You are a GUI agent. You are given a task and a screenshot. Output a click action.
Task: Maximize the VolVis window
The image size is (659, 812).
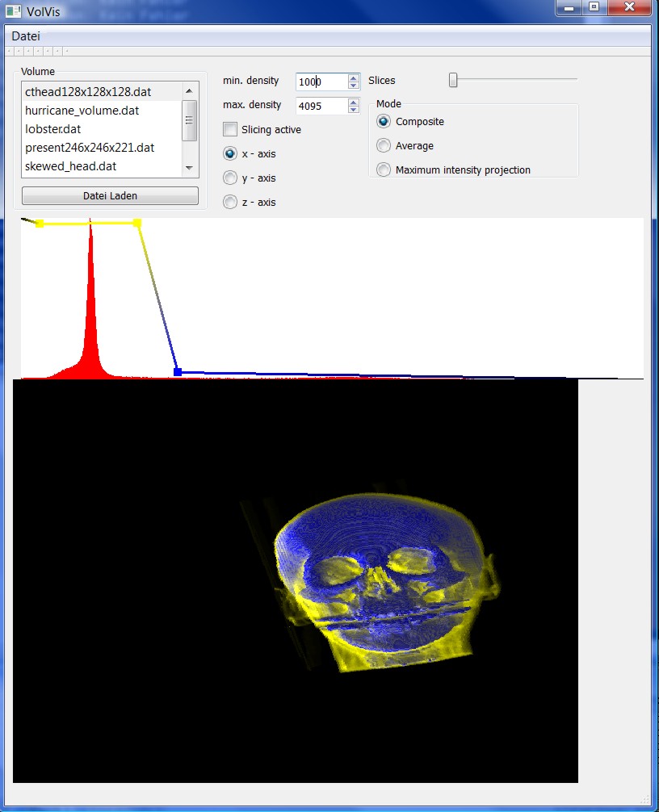point(594,7)
